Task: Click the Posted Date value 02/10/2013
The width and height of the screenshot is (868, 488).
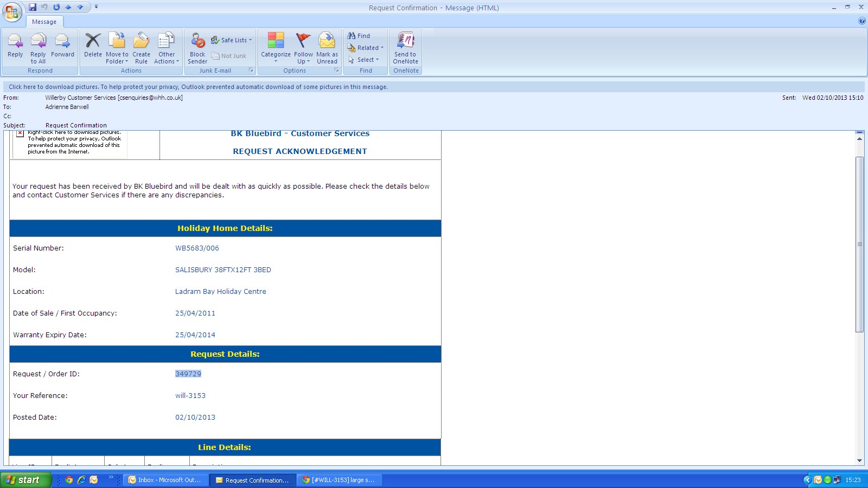Action: 195,418
